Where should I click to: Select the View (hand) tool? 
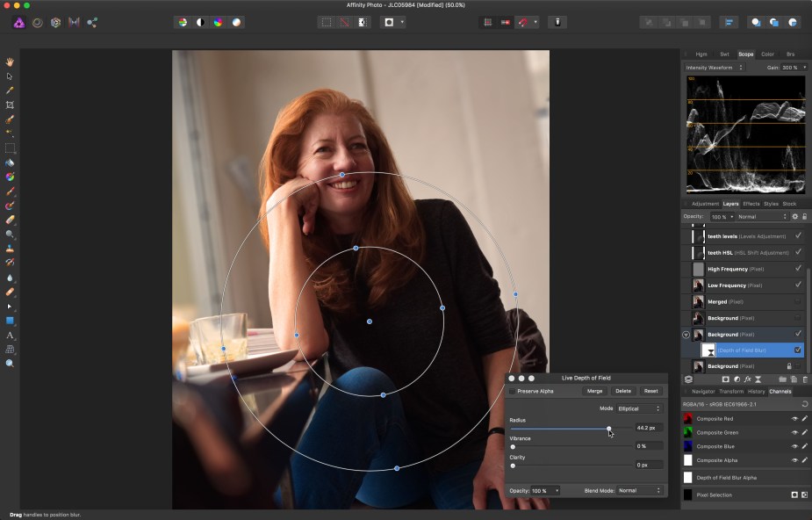pyautogui.click(x=10, y=62)
